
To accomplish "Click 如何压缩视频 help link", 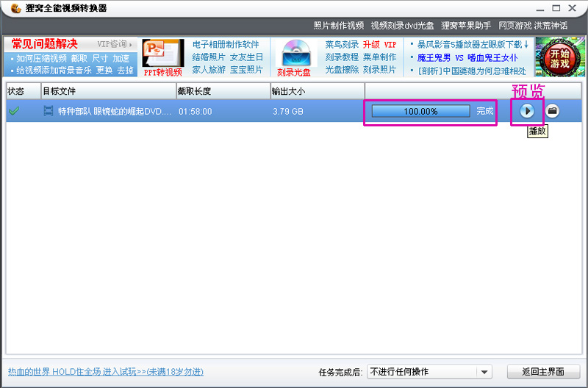I will coord(41,59).
